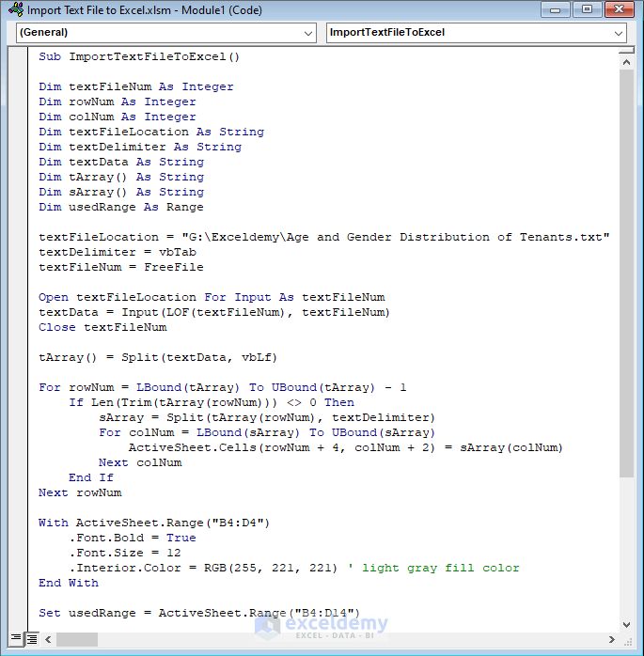
Task: Click "Dim rowNum As Integer" line
Action: click(x=118, y=102)
